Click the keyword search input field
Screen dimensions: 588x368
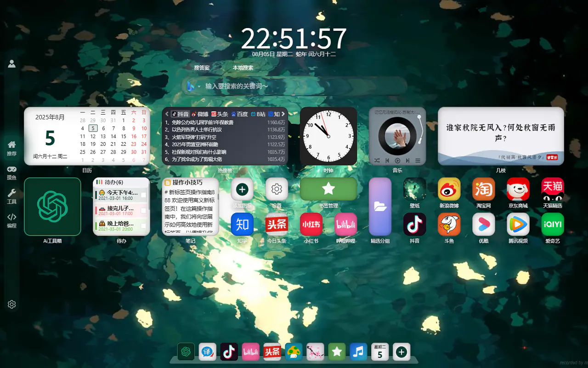(x=299, y=86)
